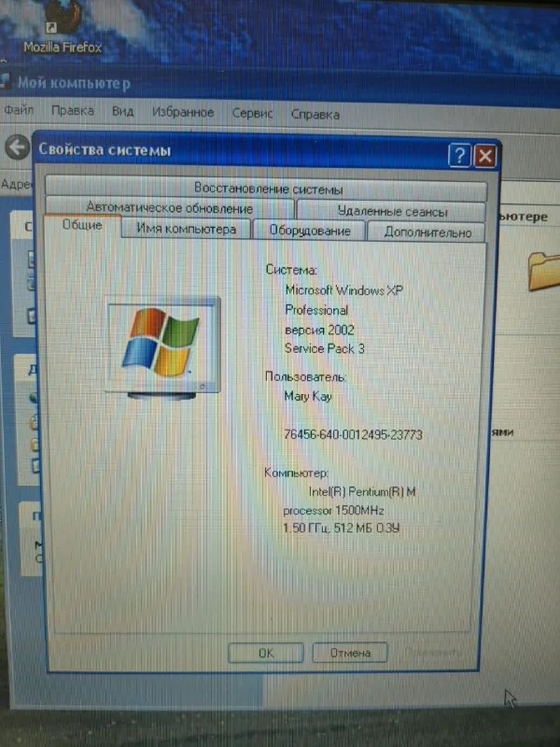Click the processor 1500MHz text
This screenshot has width=560, height=747.
(x=333, y=511)
